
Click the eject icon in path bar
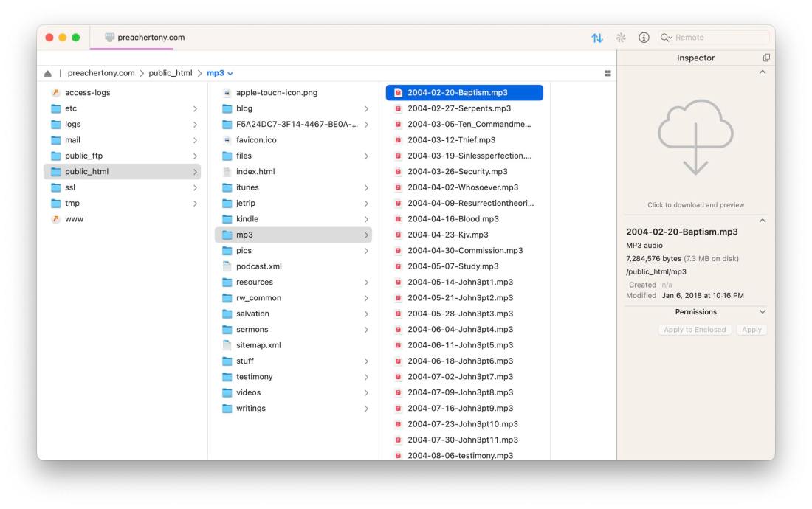(48, 73)
